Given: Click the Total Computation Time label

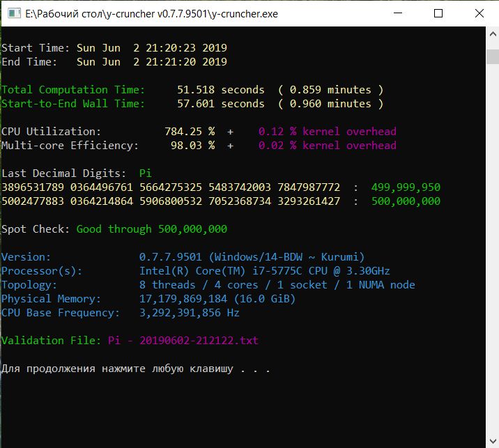Looking at the screenshot, I should [x=73, y=90].
